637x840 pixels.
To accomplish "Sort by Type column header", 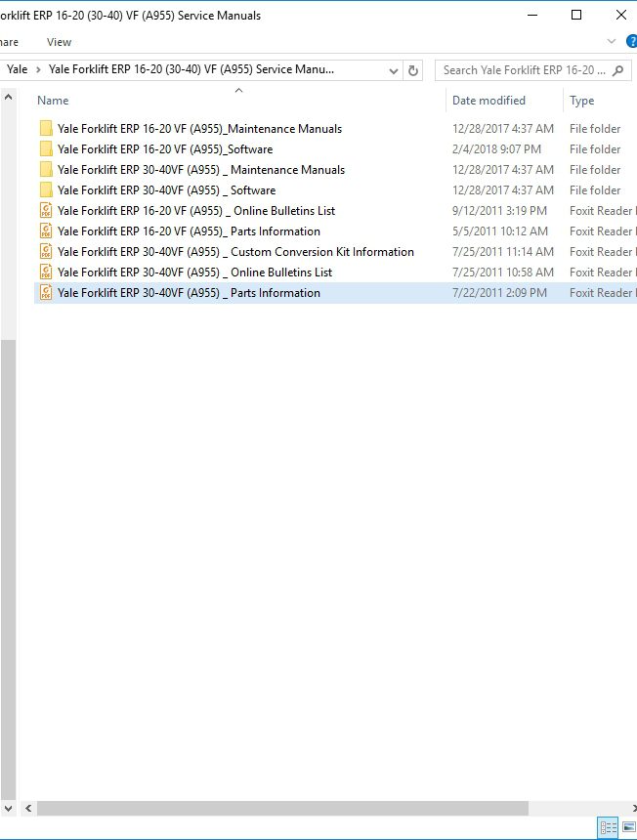I will (x=582, y=101).
